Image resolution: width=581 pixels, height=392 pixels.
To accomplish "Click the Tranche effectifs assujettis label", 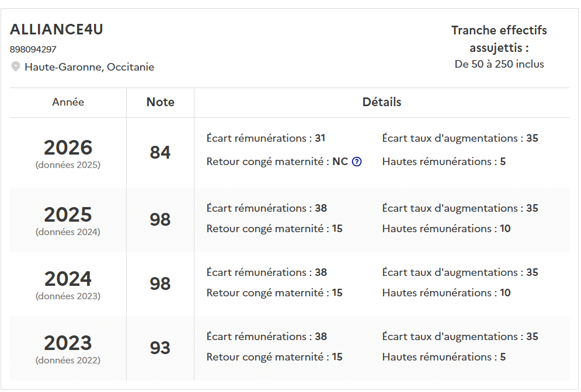I will 499,38.
